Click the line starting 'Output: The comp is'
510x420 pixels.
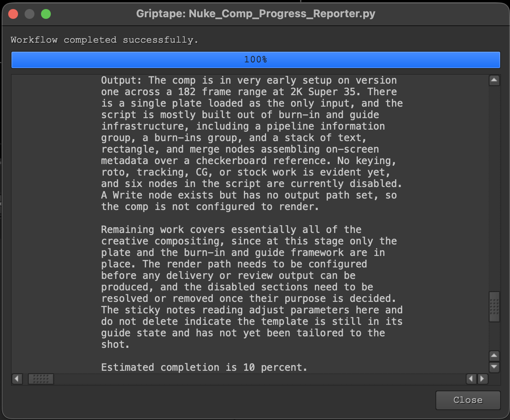click(249, 80)
